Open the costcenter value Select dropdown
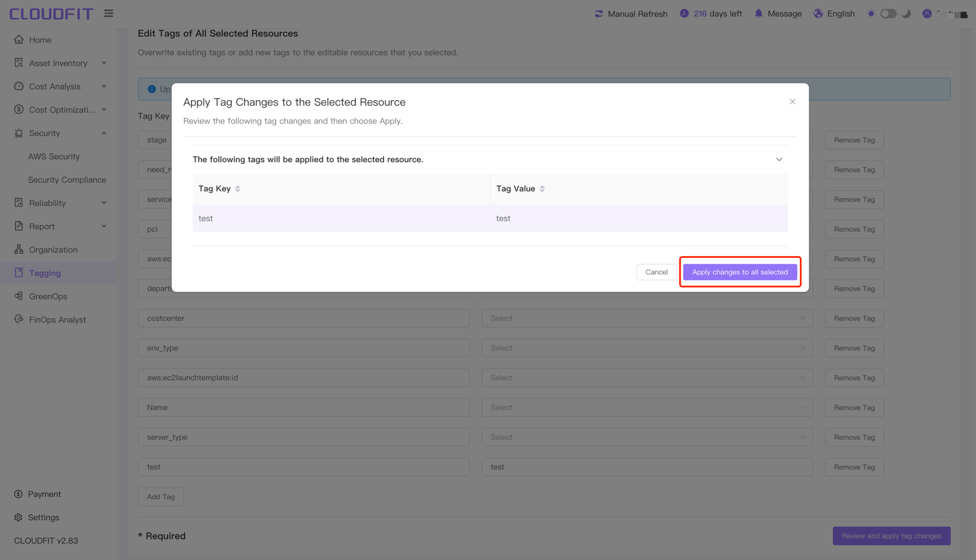 point(647,318)
